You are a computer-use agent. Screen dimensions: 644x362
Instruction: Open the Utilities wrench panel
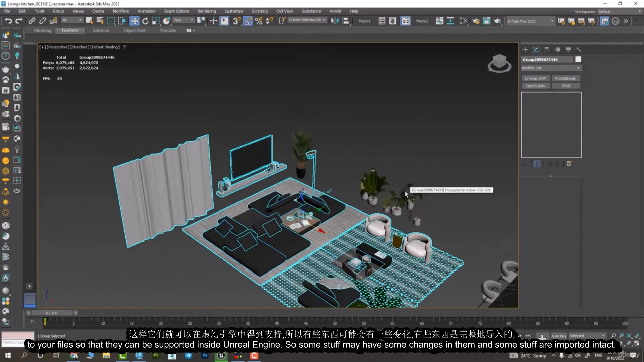(579, 50)
